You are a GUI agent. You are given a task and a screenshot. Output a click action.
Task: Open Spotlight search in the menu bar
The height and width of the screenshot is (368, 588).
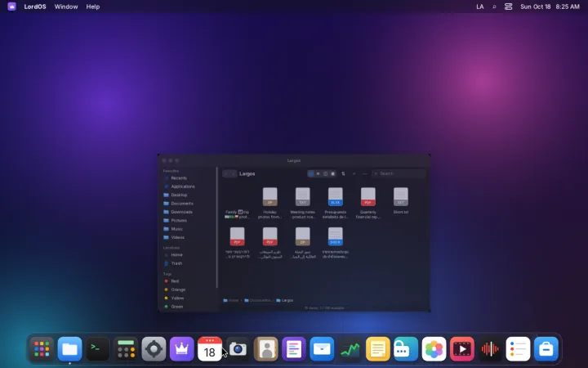pos(494,7)
